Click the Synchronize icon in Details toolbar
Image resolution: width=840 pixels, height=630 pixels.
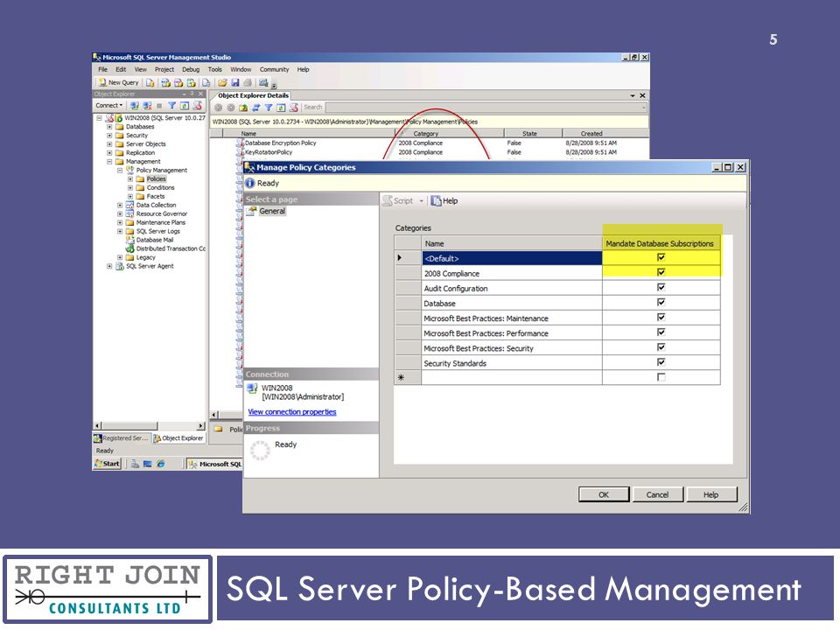(x=256, y=108)
